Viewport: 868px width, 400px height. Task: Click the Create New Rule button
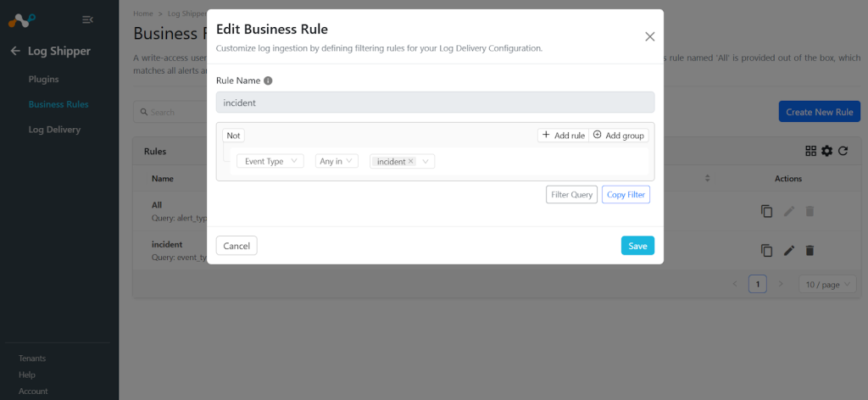point(820,112)
